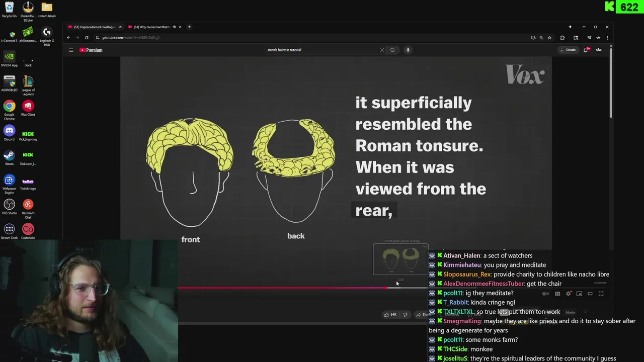Go to YouTube Premium home logo
Viewport: 644px width, 362px height.
[x=91, y=50]
